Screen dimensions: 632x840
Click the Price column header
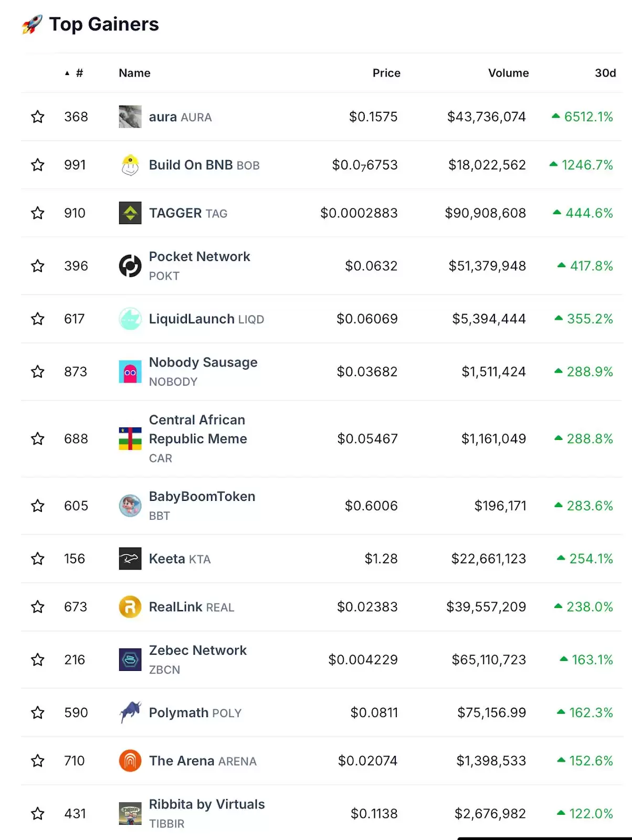(386, 73)
